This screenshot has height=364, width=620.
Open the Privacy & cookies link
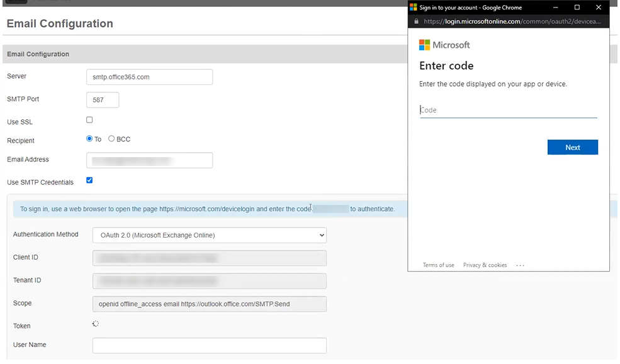coord(485,265)
